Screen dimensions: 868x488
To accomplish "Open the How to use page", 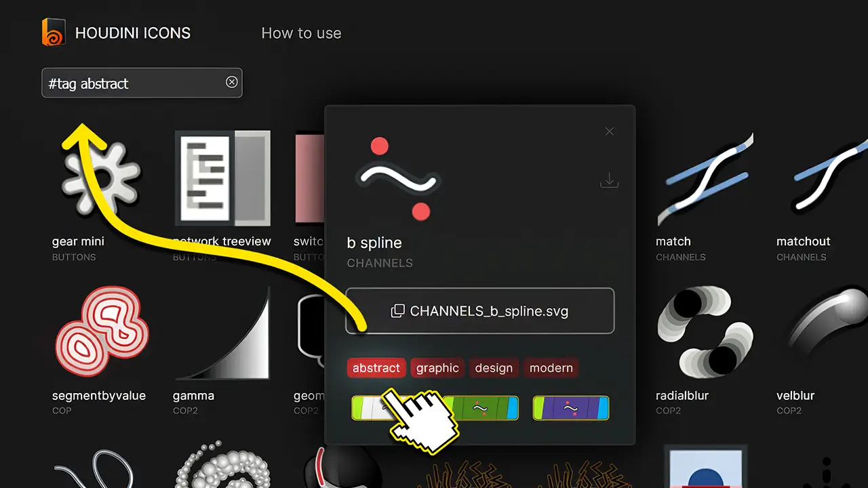I will [x=301, y=33].
